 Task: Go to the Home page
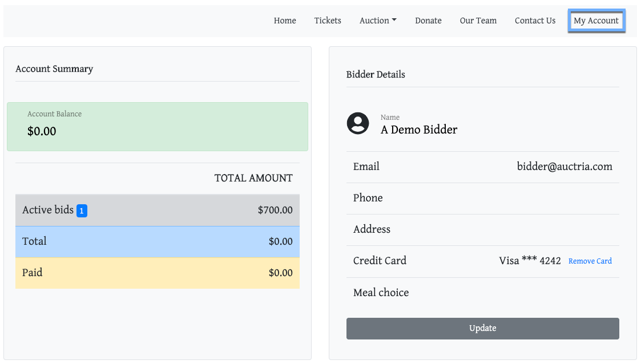pos(285,21)
